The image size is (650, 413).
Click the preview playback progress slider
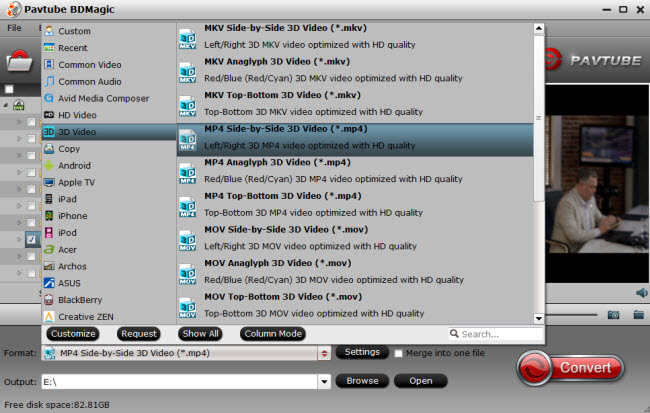coord(571,315)
